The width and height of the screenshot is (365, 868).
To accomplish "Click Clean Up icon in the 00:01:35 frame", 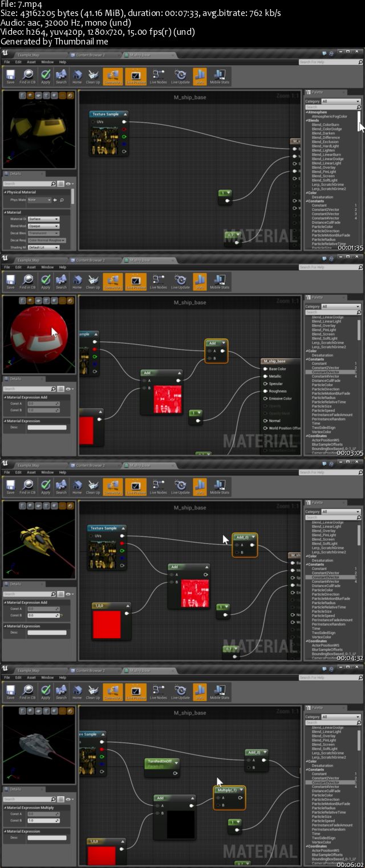I will point(93,76).
